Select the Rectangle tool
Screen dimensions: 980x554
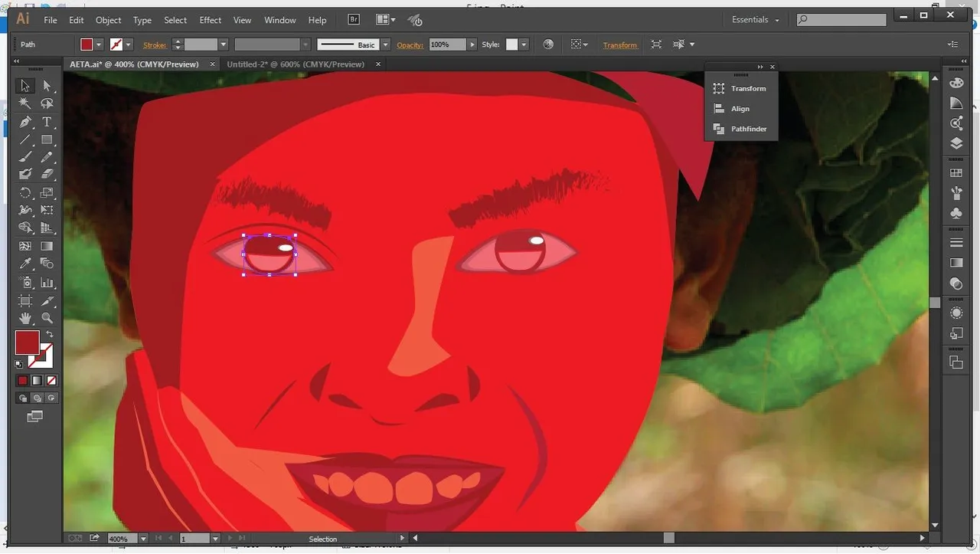(x=47, y=139)
